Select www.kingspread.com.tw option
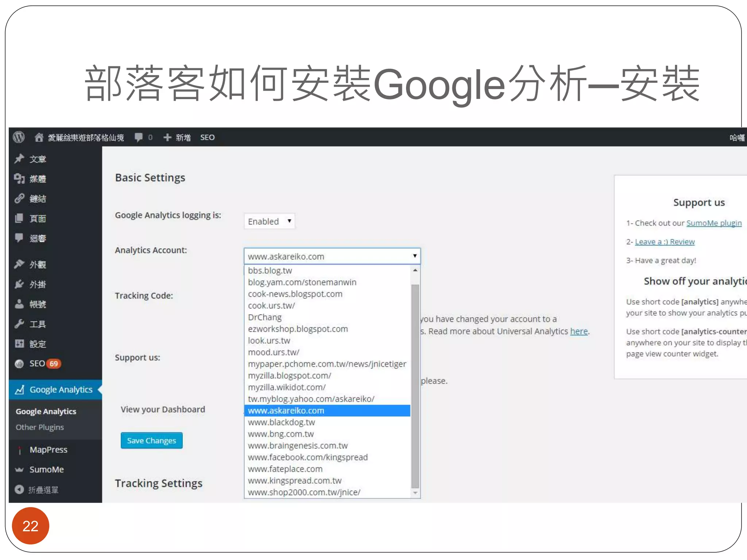This screenshot has width=747, height=560. tap(327, 481)
